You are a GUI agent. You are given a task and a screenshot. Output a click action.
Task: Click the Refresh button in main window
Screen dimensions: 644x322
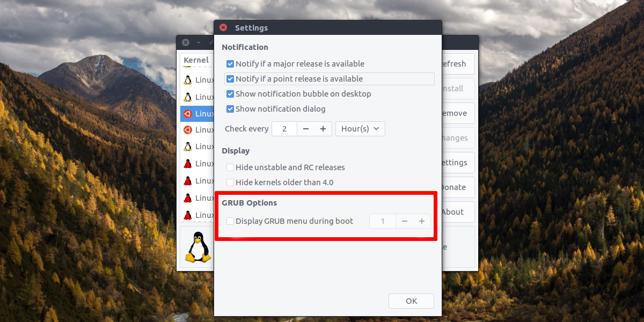click(458, 64)
